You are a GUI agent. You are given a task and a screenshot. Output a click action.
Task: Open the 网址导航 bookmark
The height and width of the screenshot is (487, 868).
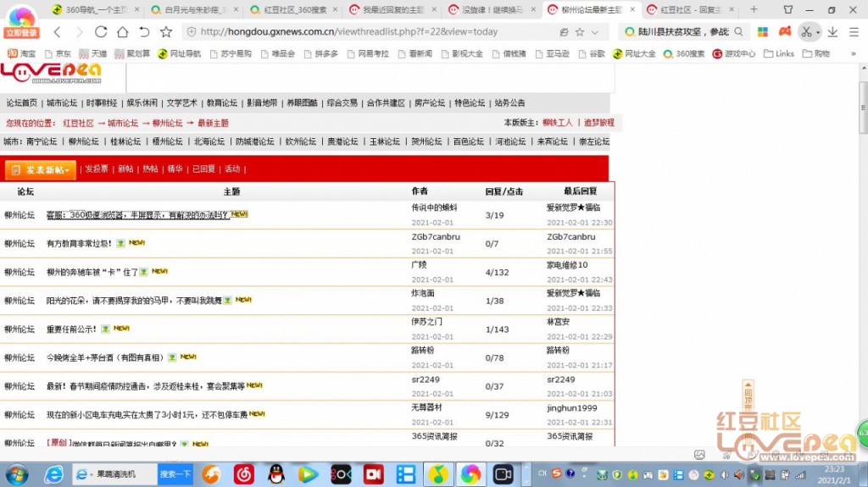click(x=180, y=53)
